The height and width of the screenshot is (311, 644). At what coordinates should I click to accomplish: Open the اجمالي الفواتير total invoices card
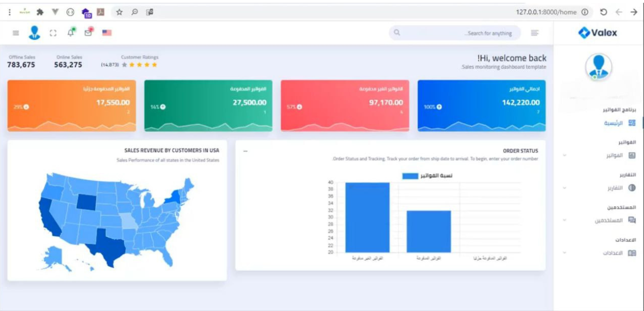[482, 103]
